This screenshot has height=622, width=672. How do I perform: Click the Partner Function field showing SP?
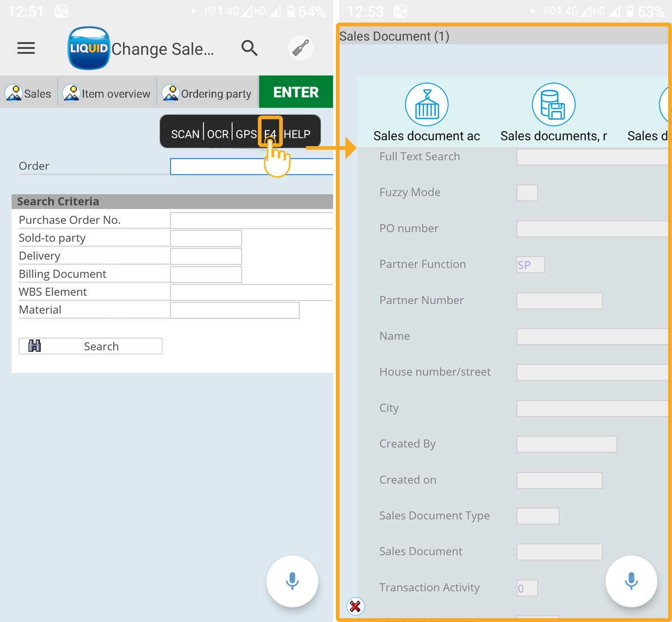[x=530, y=264]
